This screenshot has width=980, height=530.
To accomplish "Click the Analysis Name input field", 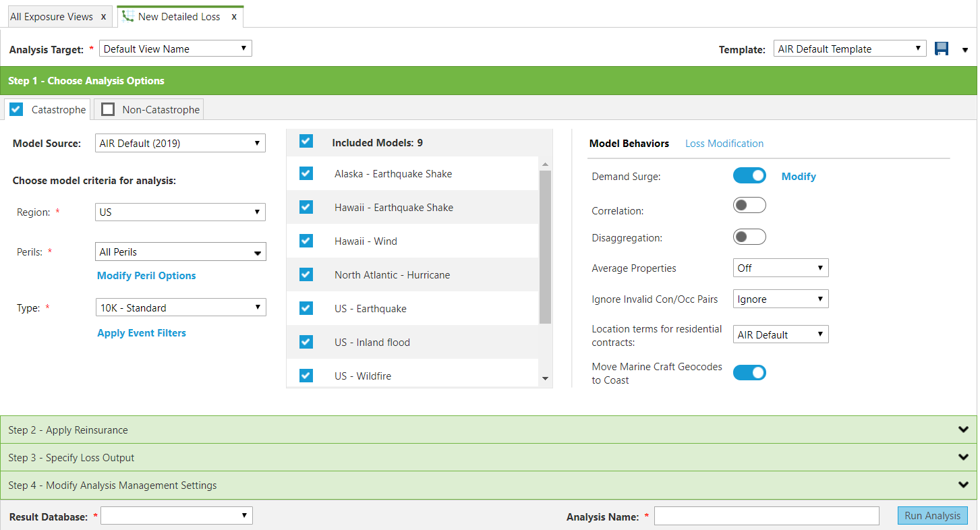I will 767,516.
